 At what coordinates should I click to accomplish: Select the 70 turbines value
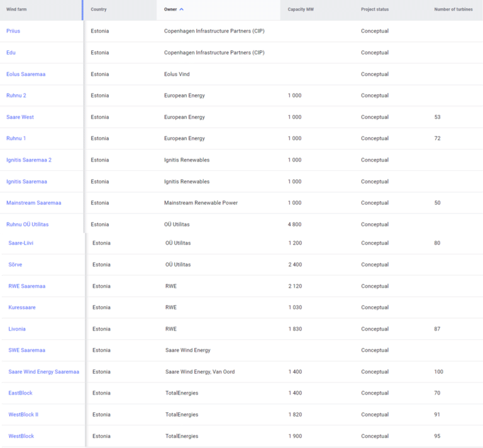pos(437,393)
